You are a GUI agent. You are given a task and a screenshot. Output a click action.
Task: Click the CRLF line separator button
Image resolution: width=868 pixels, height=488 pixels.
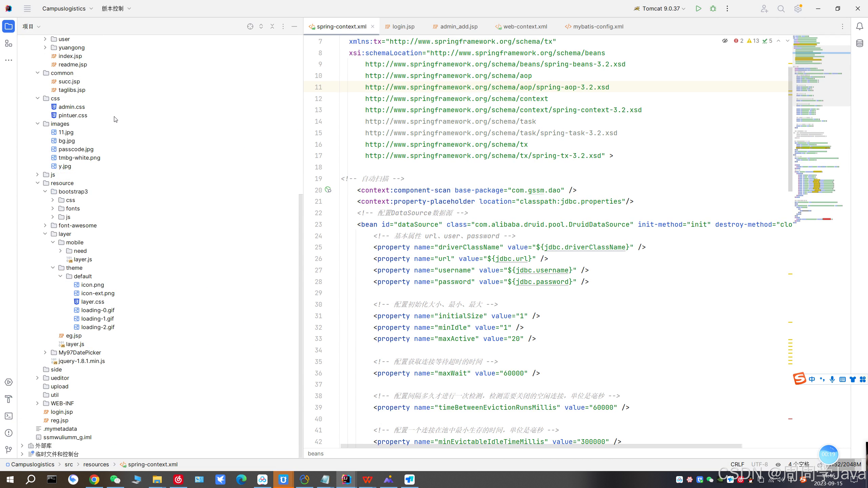click(737, 464)
